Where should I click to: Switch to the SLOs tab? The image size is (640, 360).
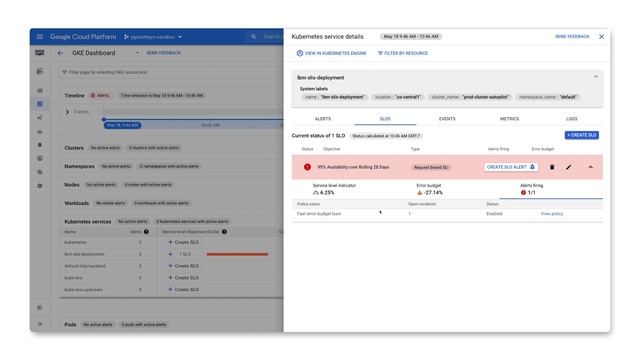tap(385, 119)
